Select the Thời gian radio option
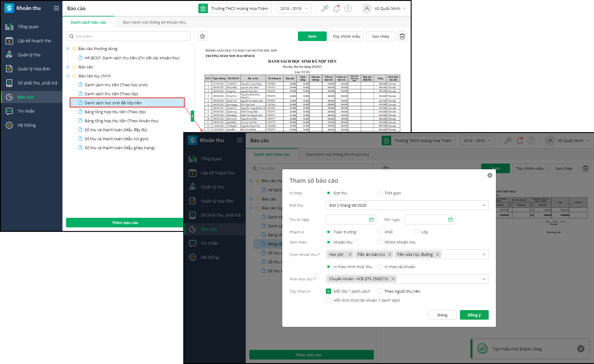 [379, 193]
